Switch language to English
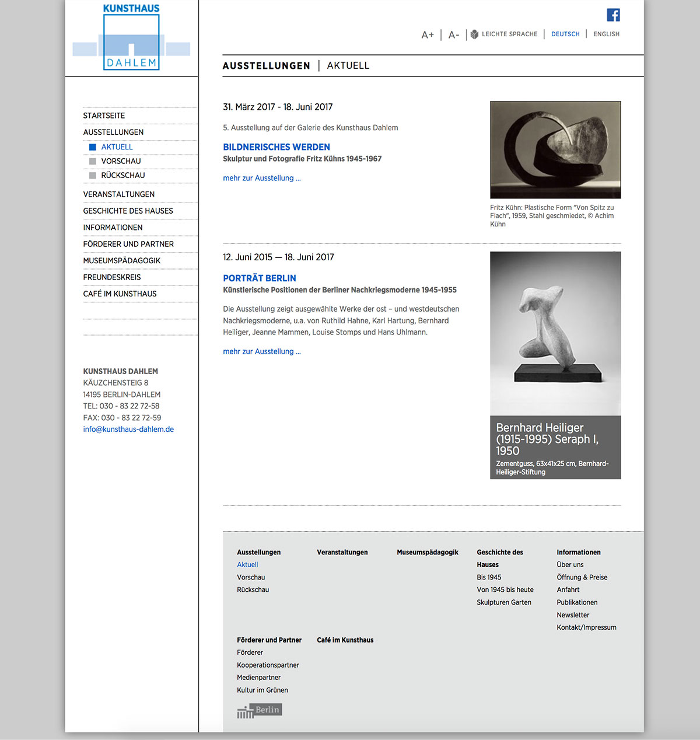 tap(606, 34)
